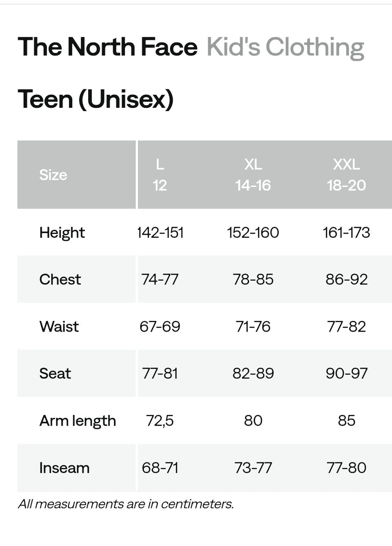Viewport: 392px width, 546px height.
Task: Click the "Teen (Unisex)" section heading
Action: (x=96, y=99)
